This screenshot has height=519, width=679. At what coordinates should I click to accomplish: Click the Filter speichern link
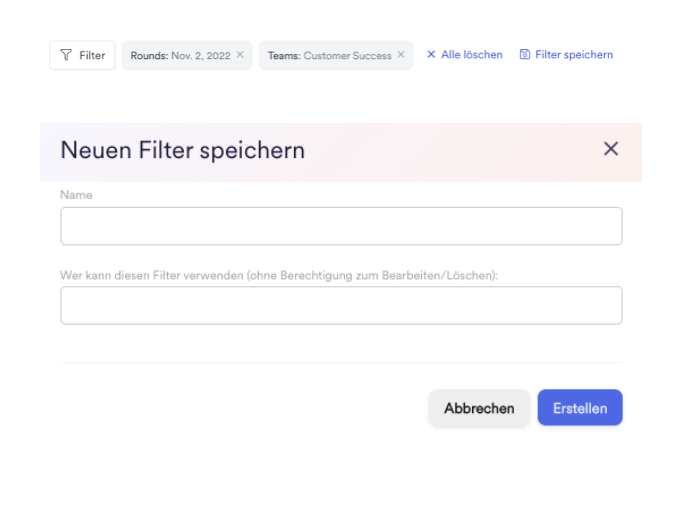pyautogui.click(x=566, y=55)
